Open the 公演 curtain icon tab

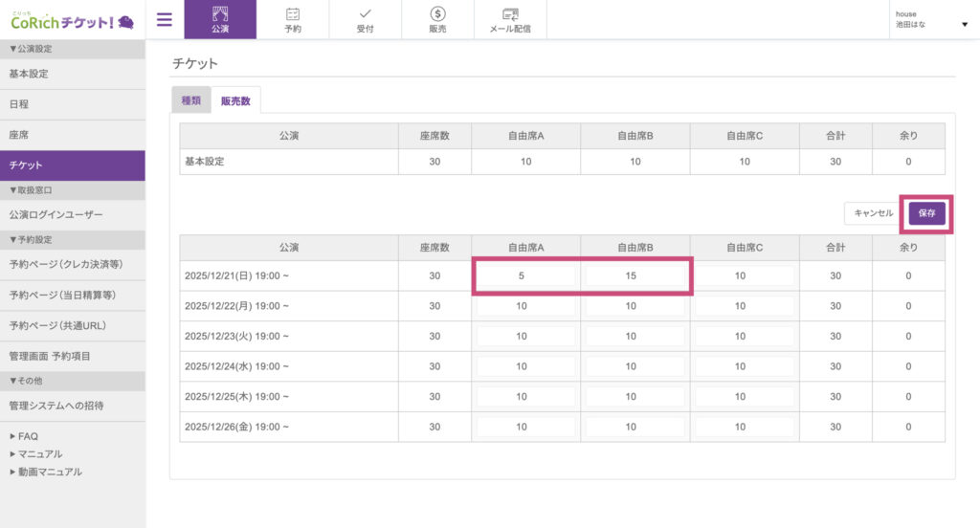pos(220,20)
